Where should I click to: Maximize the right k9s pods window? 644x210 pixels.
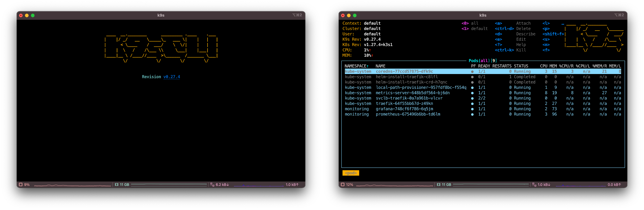(355, 15)
